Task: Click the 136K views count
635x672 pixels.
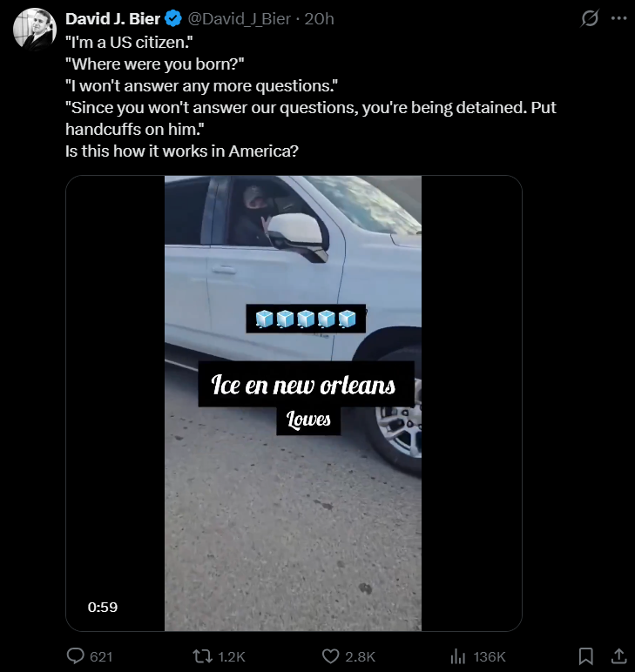Action: pos(490,656)
